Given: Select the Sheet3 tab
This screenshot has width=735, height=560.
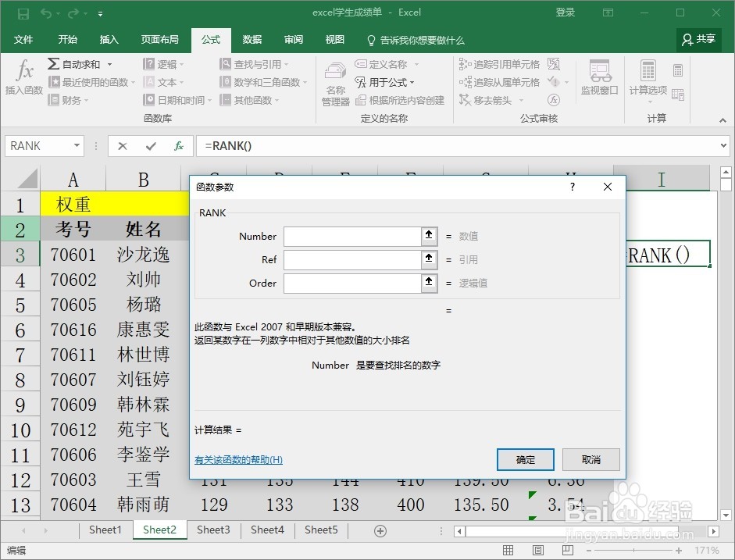Looking at the screenshot, I should tap(213, 530).
